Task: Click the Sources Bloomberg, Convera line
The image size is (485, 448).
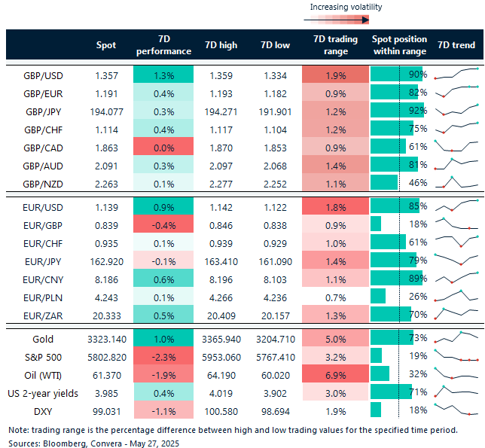Action: 93,443
